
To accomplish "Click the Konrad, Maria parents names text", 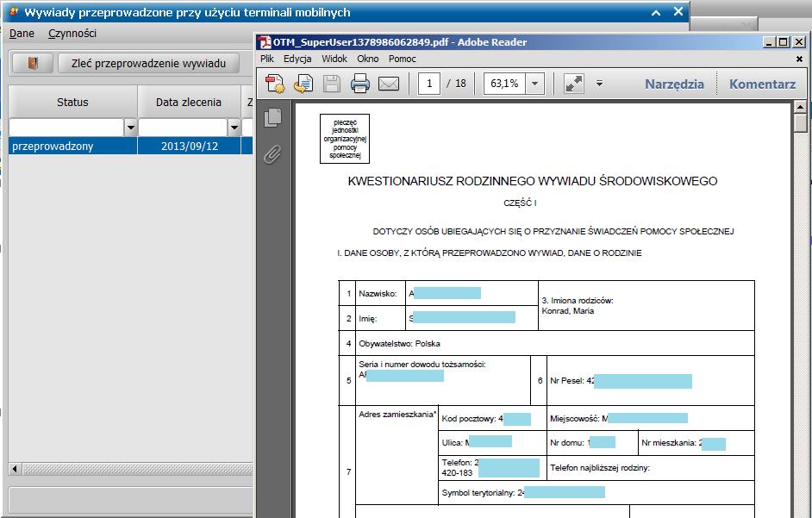I will (x=567, y=311).
